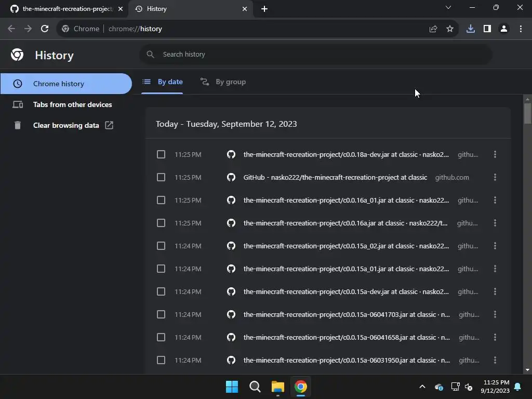
Task: Check the c0.0.16a.jar entry
Action: pyautogui.click(x=161, y=223)
